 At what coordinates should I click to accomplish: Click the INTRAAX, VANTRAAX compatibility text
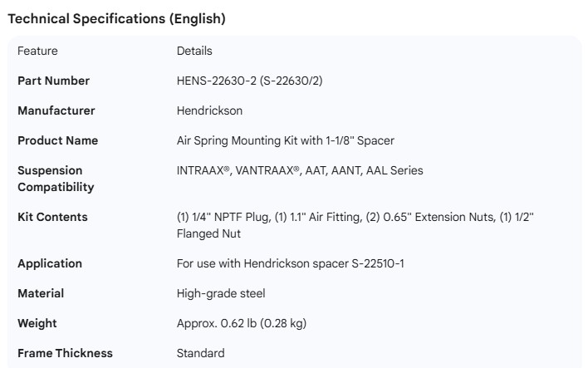point(299,171)
